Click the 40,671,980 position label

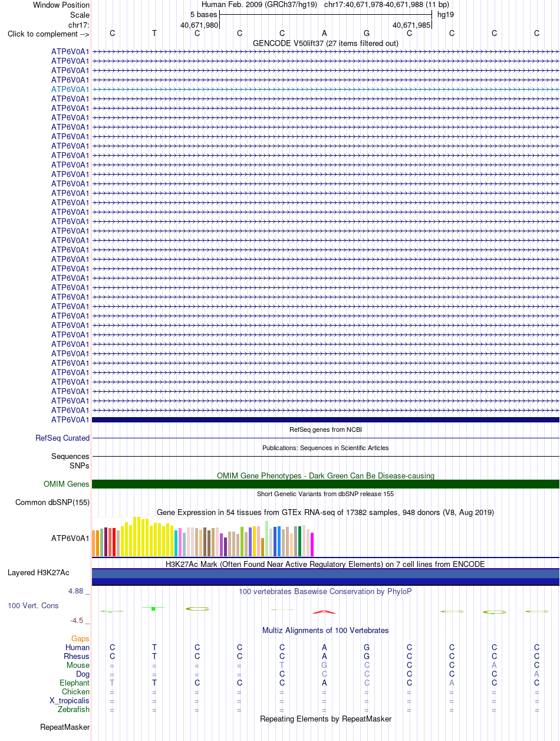pyautogui.click(x=199, y=25)
